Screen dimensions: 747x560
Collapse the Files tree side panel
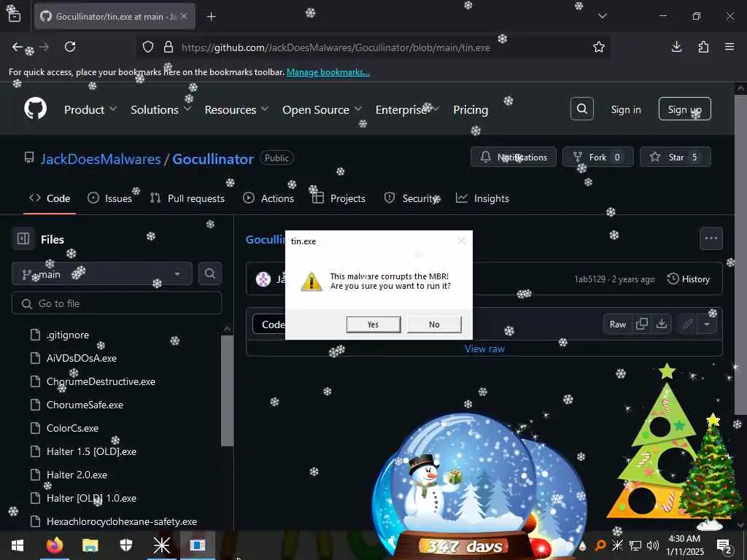[x=23, y=238]
